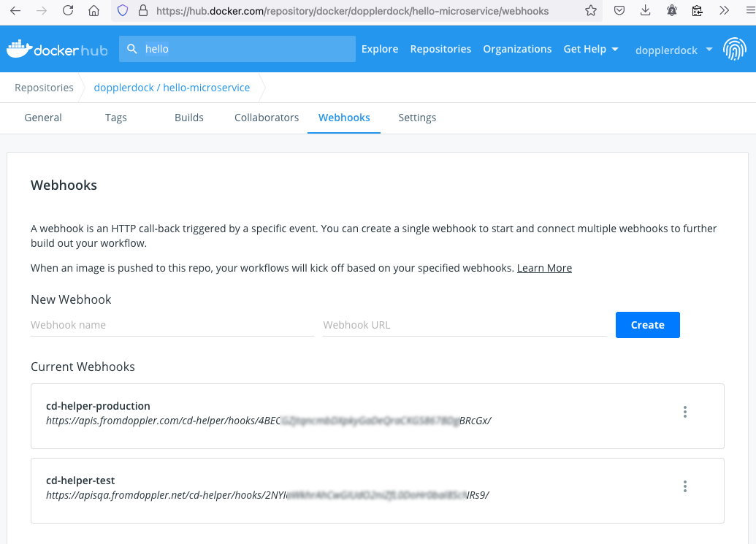Click the fingerprint profile avatar
Image resolution: width=756 pixels, height=544 pixels.
tap(735, 49)
